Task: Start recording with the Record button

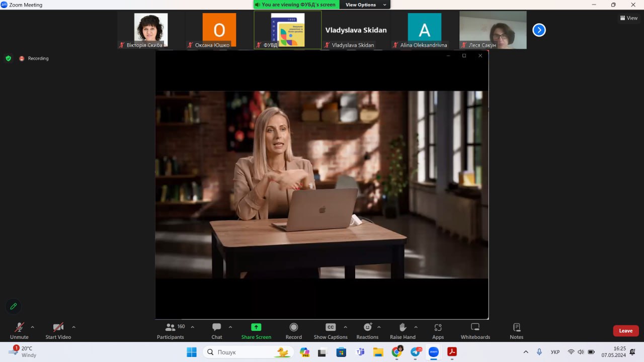Action: (x=294, y=331)
